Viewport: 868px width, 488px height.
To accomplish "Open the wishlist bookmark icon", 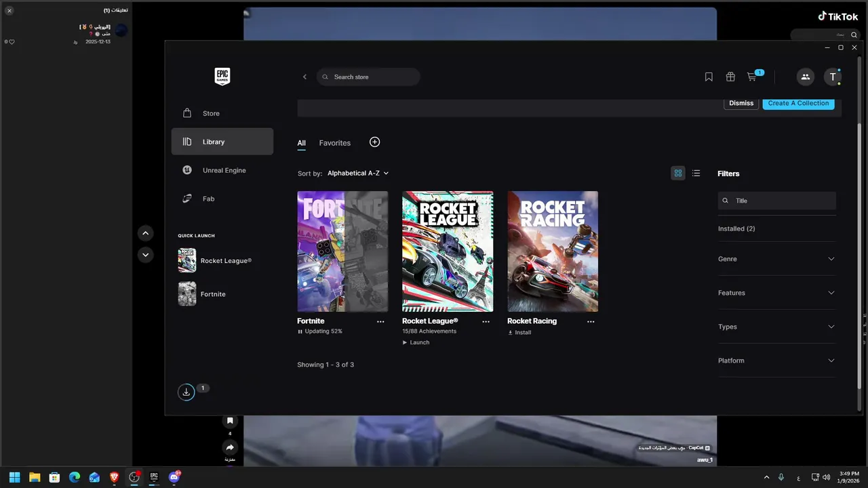I will point(709,77).
